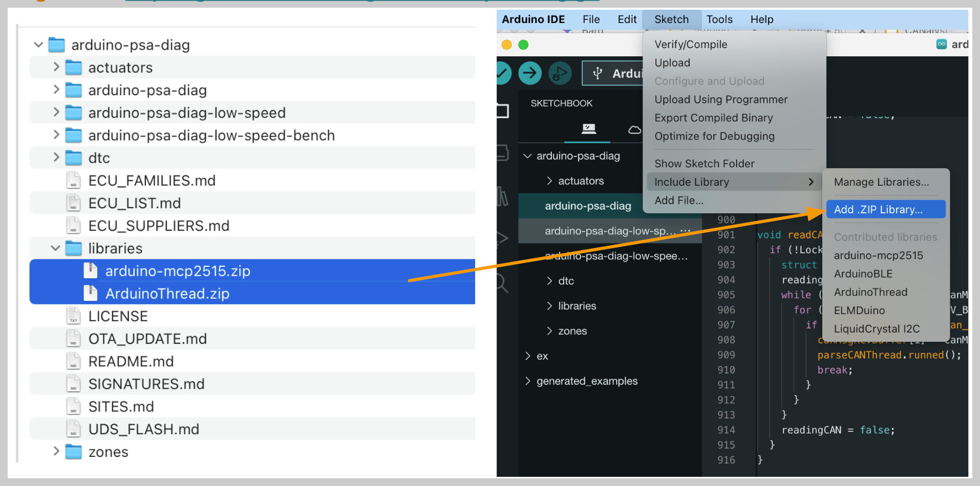Collapse arduino-psa-diag in the Sketchbook tree
The image size is (980, 486).
click(x=527, y=156)
